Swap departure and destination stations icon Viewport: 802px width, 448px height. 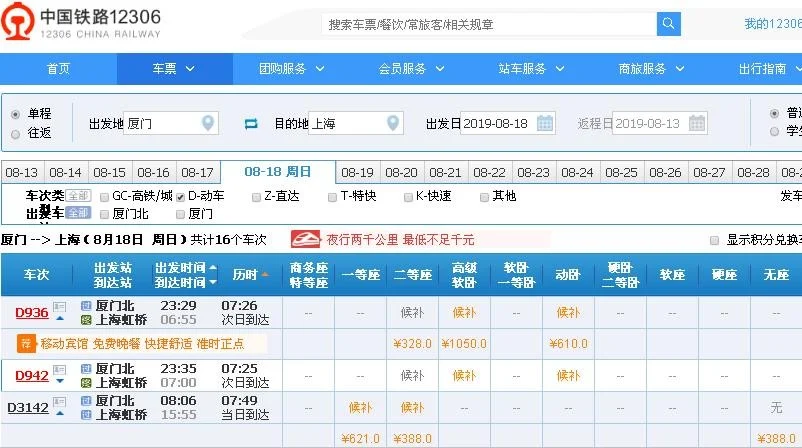(251, 124)
